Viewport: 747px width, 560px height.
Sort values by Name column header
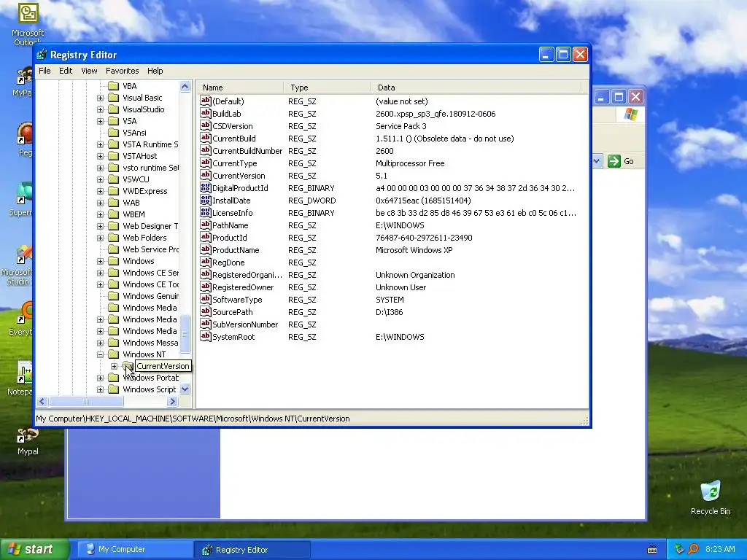pos(241,87)
